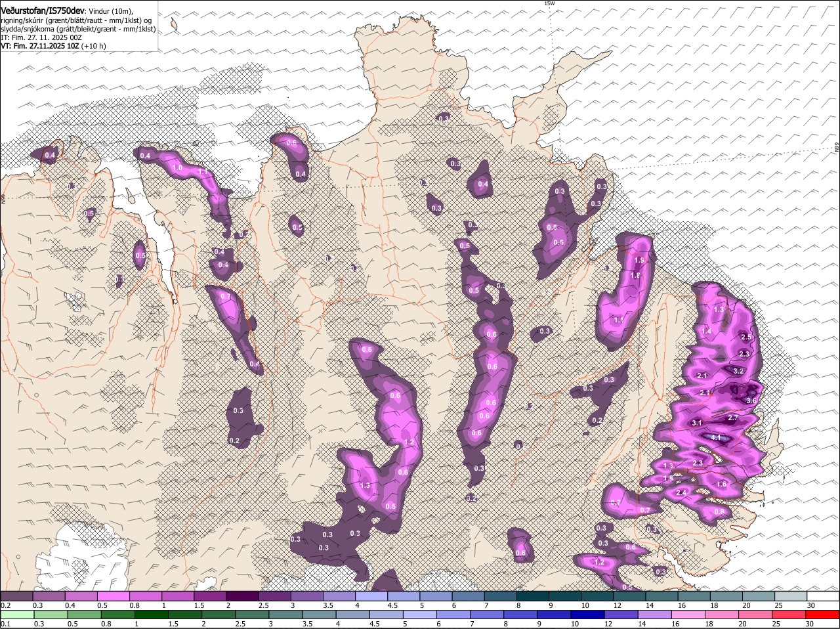This screenshot has width=840, height=629.
Task: Select the lavender upper legend swatch starting at 4
Action: coord(372,596)
